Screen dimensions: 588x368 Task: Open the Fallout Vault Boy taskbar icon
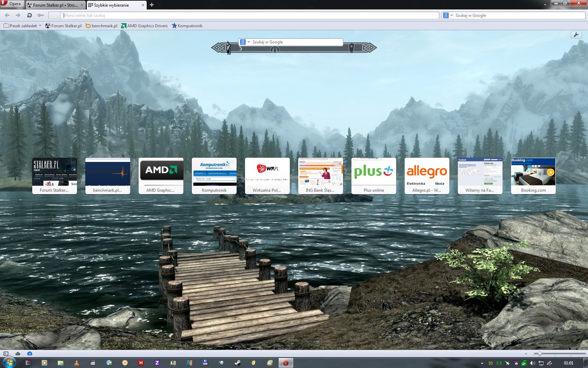[254, 363]
